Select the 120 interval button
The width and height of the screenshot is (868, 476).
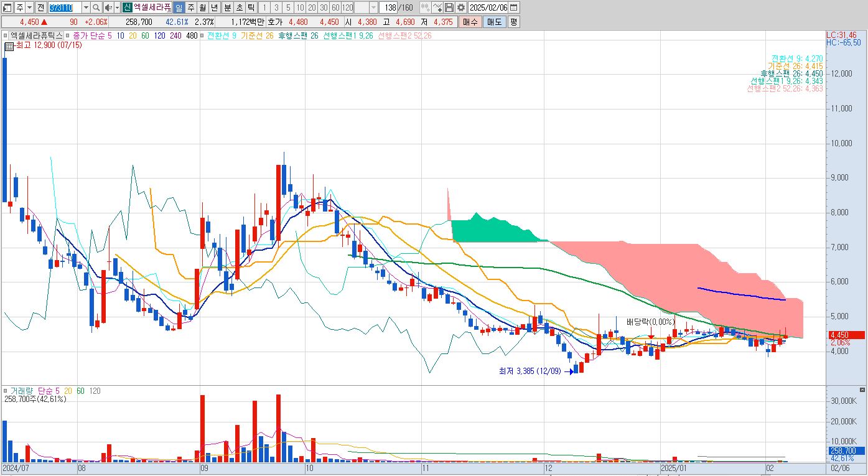pyautogui.click(x=348, y=7)
